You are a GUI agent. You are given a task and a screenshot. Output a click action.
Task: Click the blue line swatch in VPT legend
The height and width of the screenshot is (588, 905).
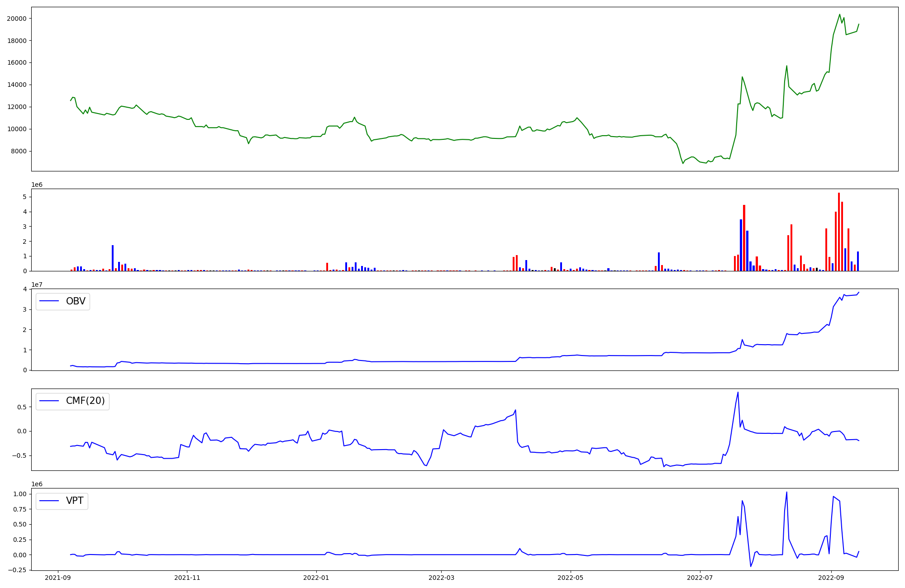click(49, 501)
